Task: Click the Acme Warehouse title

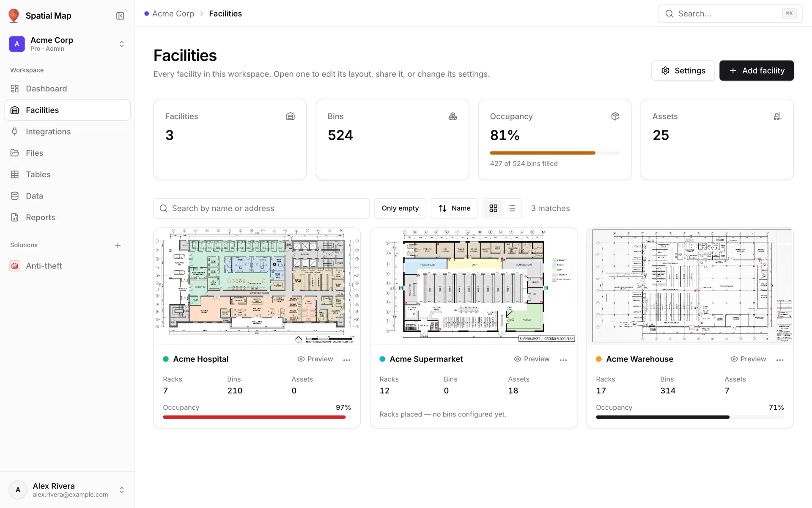Action: coord(639,359)
